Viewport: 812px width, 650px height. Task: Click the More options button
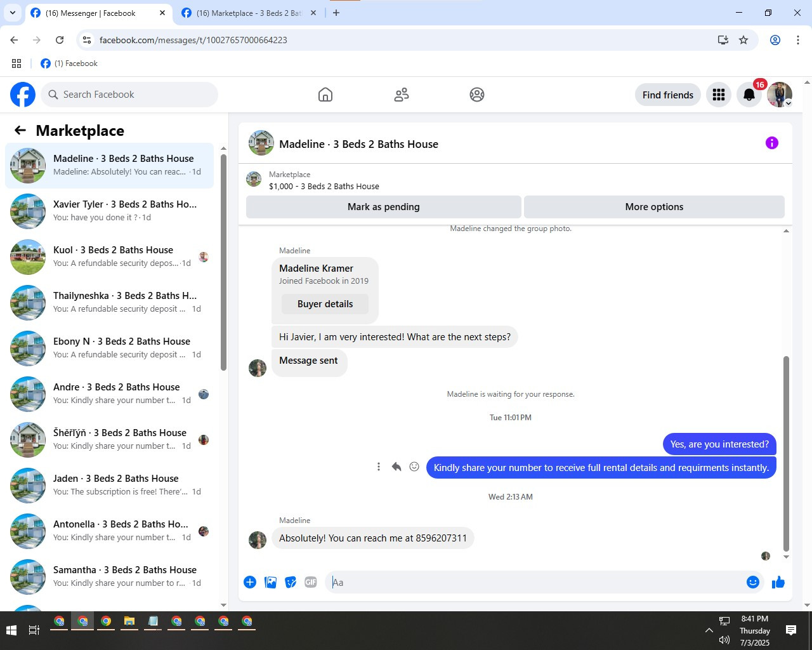pos(654,207)
